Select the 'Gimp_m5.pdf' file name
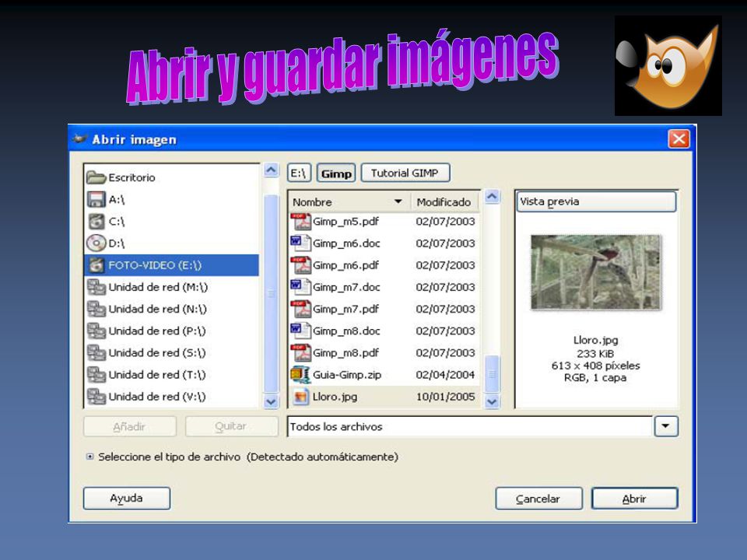This screenshot has height=560, width=747. (345, 222)
